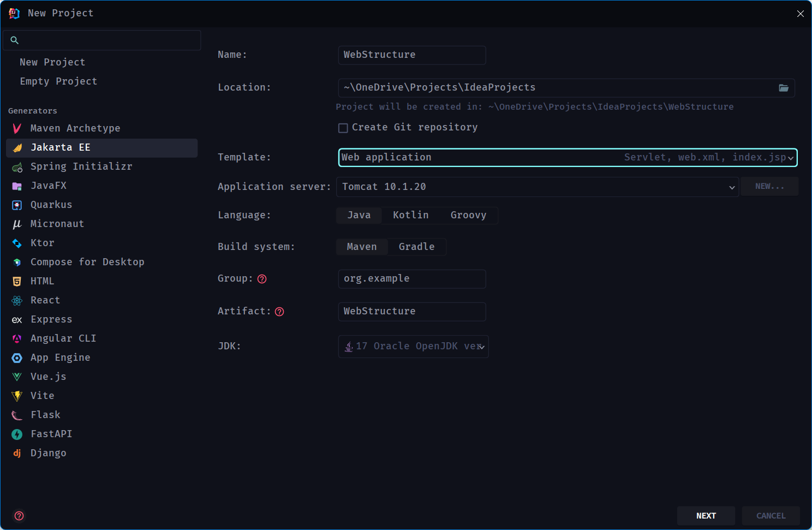
Task: Select Django generator label
Action: [49, 453]
